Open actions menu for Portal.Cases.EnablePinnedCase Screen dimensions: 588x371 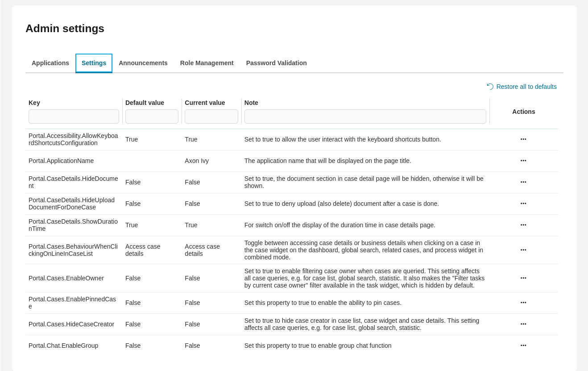coord(523,302)
